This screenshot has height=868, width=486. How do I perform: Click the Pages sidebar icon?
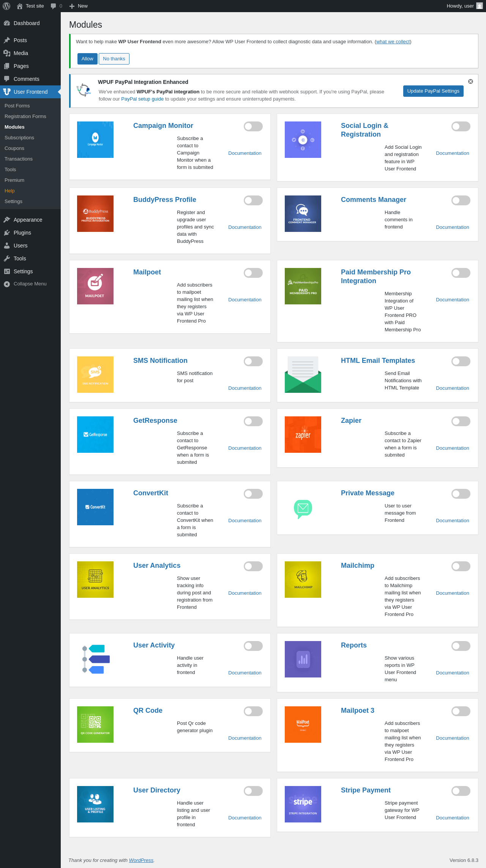(x=7, y=66)
